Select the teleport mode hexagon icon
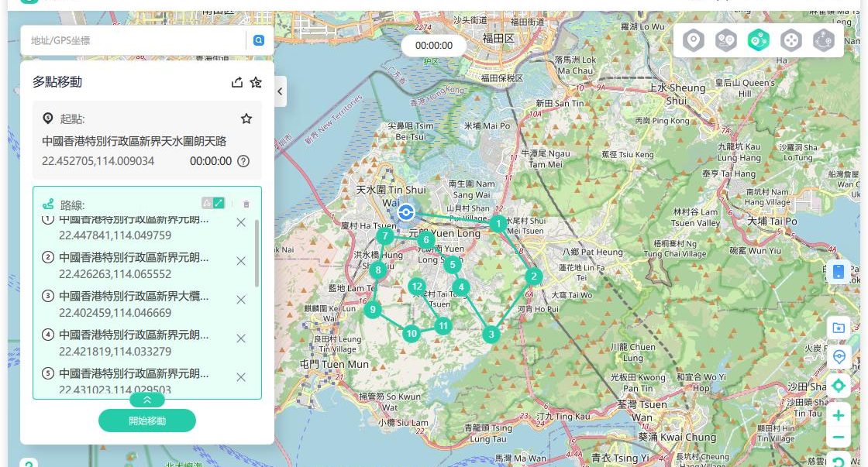The height and width of the screenshot is (467, 868). [x=694, y=40]
